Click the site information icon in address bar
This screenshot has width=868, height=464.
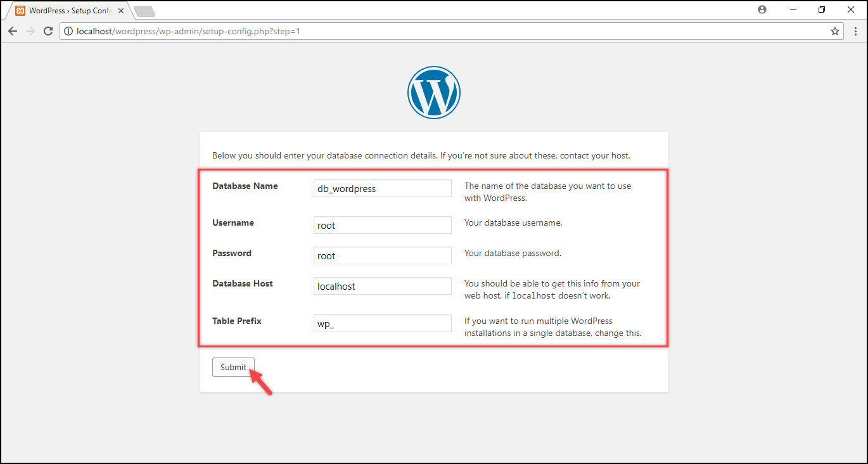(69, 31)
